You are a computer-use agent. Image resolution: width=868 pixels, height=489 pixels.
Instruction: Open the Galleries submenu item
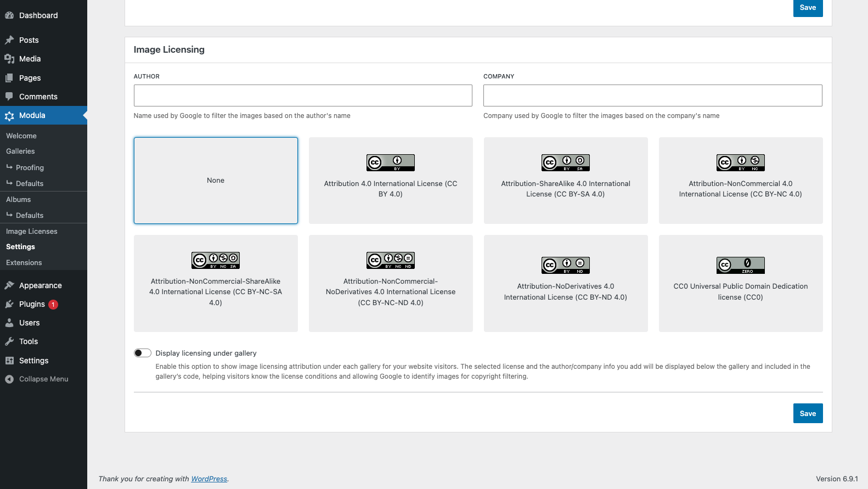tap(20, 151)
